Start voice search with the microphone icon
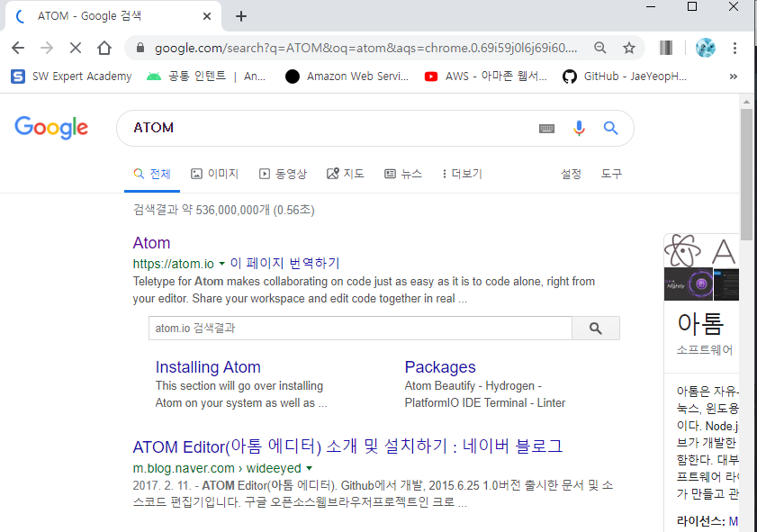The height and width of the screenshot is (532, 757). pyautogui.click(x=579, y=128)
